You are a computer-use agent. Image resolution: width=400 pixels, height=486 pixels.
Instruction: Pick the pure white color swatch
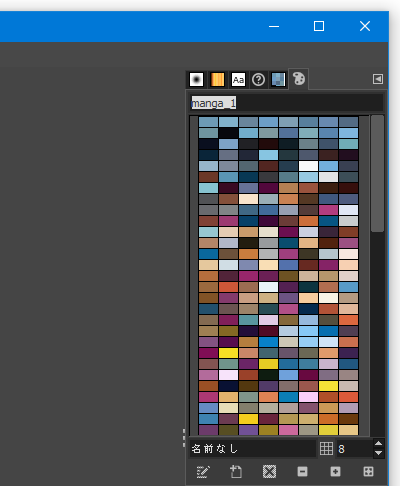(x=308, y=166)
